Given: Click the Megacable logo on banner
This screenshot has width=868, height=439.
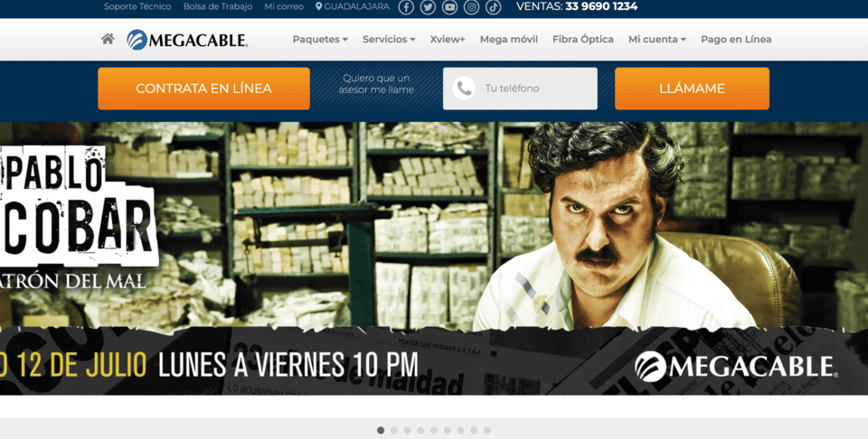Looking at the screenshot, I should 736,367.
